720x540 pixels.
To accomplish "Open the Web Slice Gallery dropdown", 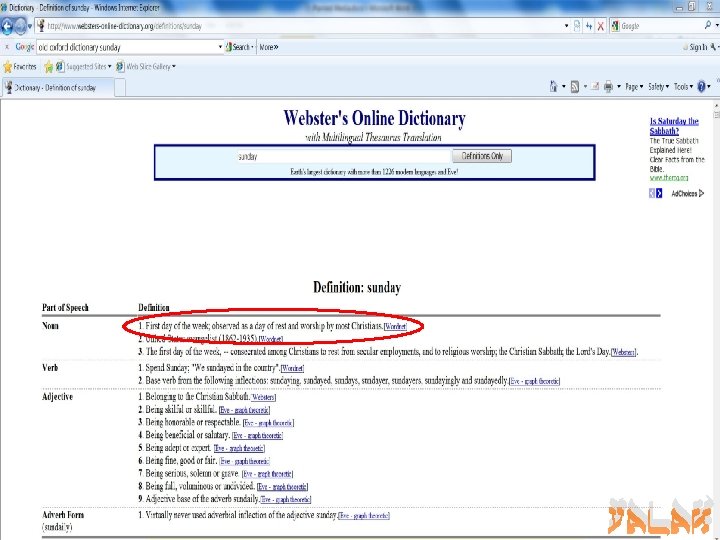I will 146,67.
